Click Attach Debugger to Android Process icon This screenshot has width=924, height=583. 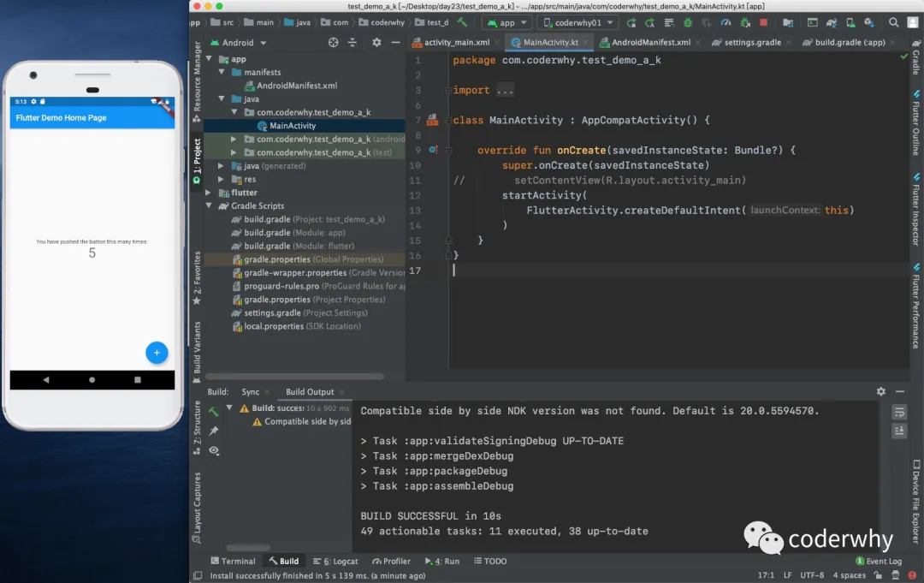coord(745,22)
